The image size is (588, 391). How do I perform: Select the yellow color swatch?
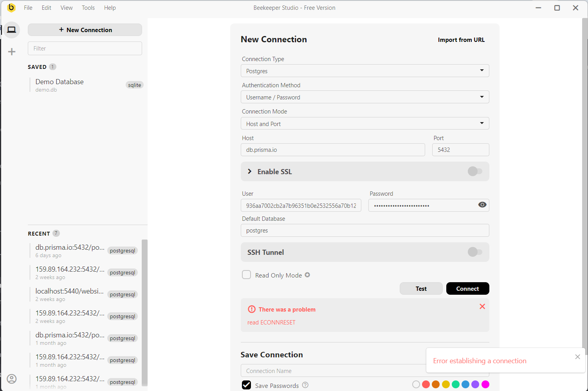[x=446, y=384]
